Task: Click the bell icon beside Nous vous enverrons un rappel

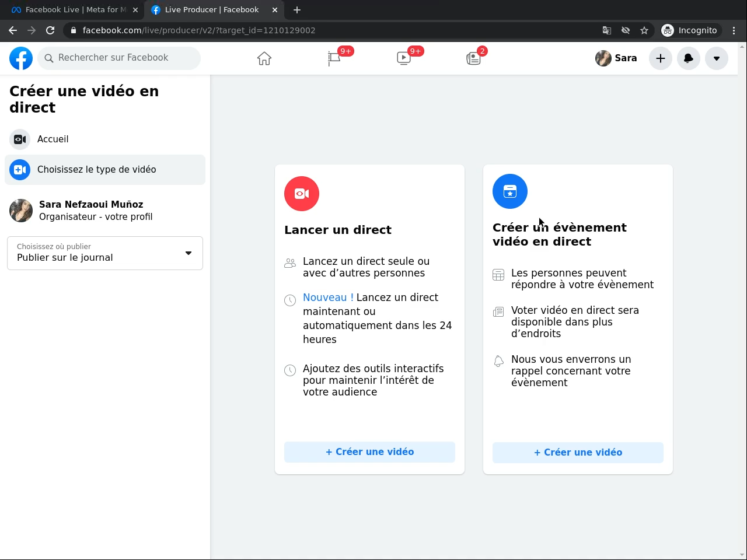Action: (x=498, y=361)
